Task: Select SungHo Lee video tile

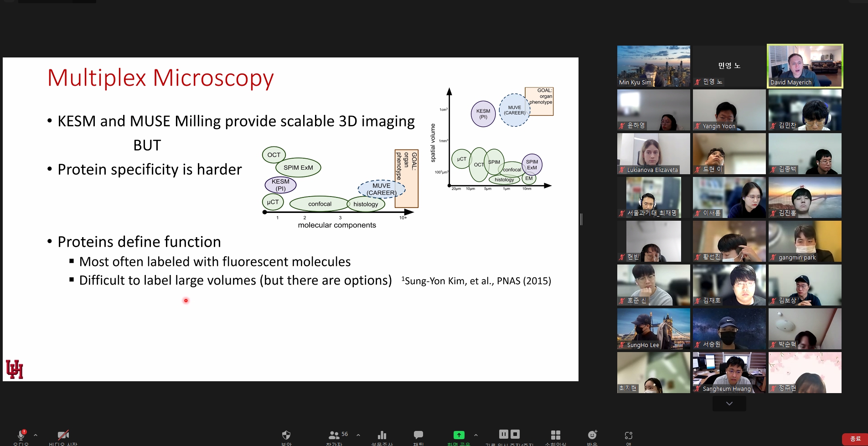Action: coord(654,329)
